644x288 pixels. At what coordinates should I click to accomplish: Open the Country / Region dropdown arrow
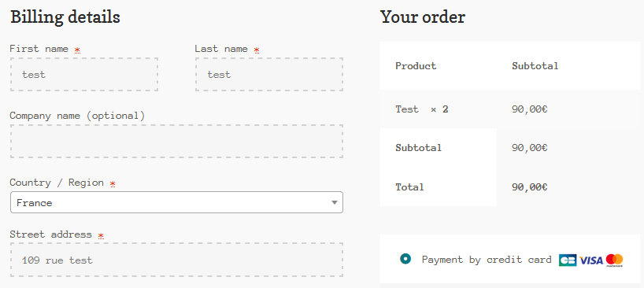coord(335,202)
